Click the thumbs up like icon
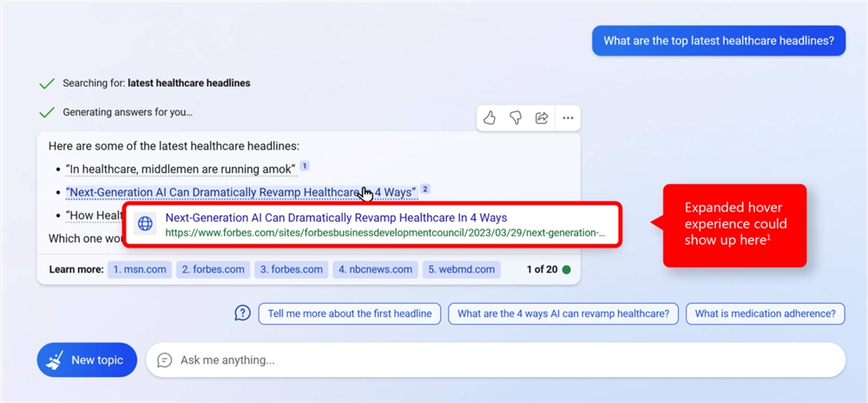868x403 pixels. coord(490,118)
